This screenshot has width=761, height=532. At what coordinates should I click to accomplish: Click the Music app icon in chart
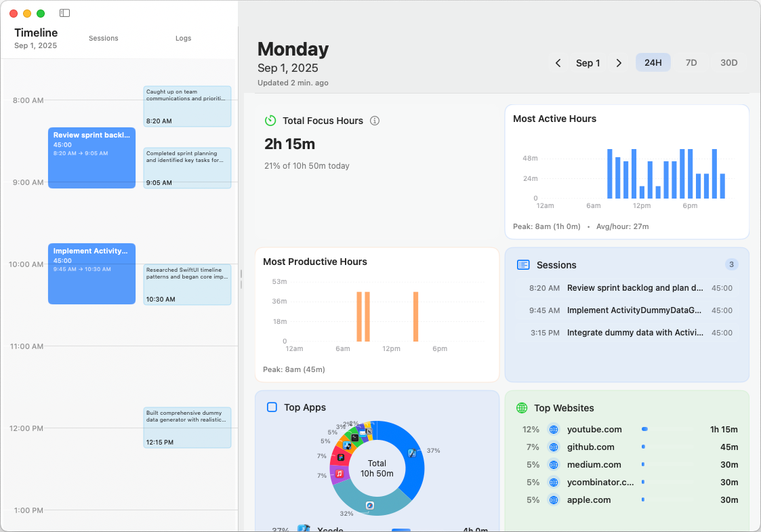pyautogui.click(x=340, y=474)
